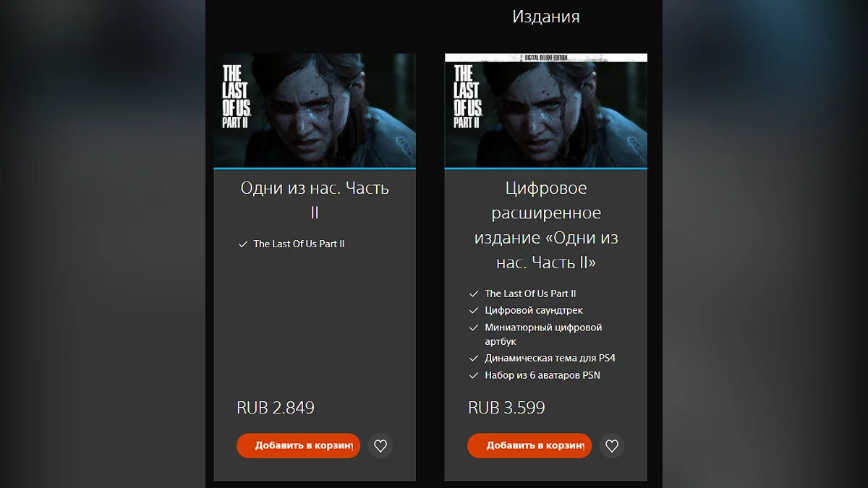Image resolution: width=868 pixels, height=488 pixels.
Task: Add standard edition to wishlist with heart icon
Action: click(x=380, y=445)
